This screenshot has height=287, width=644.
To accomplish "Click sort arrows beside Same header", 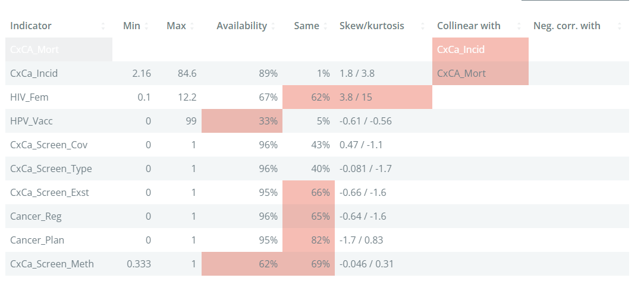I will point(325,26).
